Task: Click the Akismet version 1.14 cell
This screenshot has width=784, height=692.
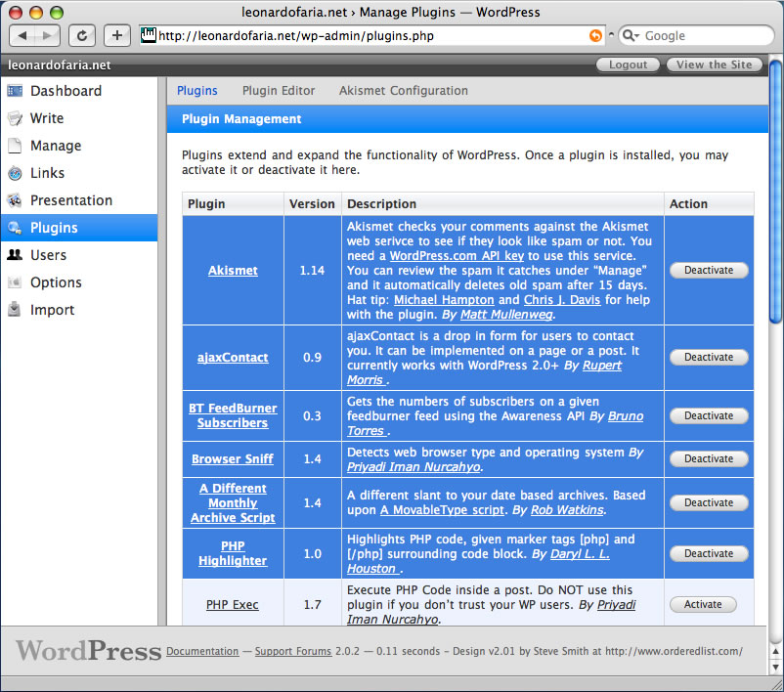Action: pos(312,271)
